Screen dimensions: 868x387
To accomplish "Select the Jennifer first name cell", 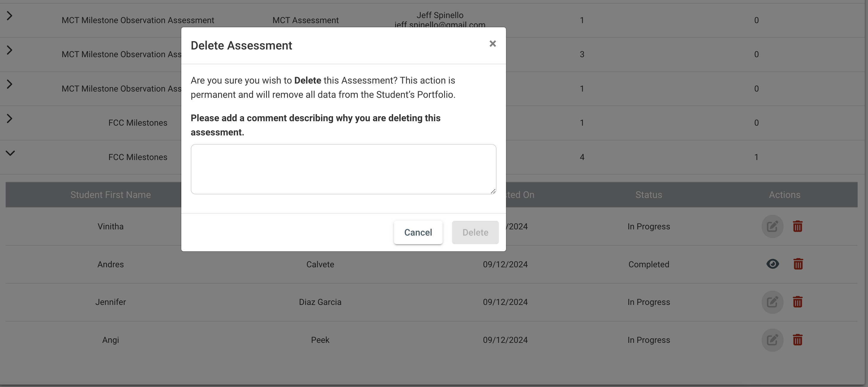I will coord(110,302).
